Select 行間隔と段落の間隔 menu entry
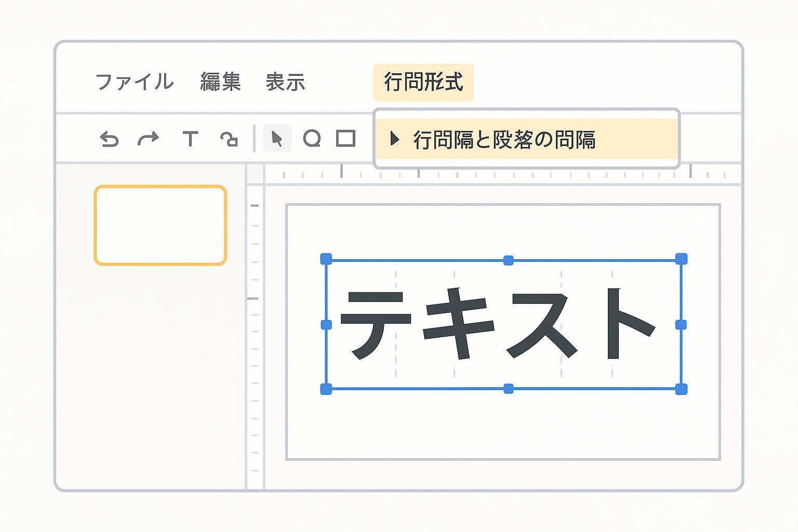Viewport: 798px width, 532px height. pos(504,139)
